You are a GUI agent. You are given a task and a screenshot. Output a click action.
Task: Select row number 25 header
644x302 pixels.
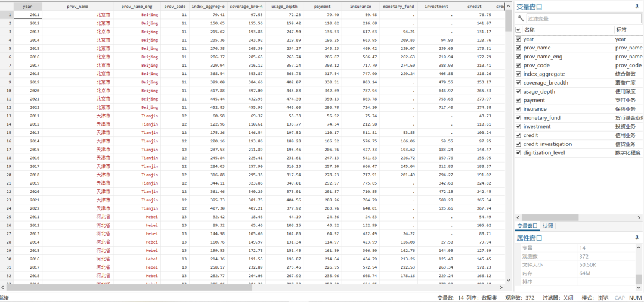[x=7, y=217]
